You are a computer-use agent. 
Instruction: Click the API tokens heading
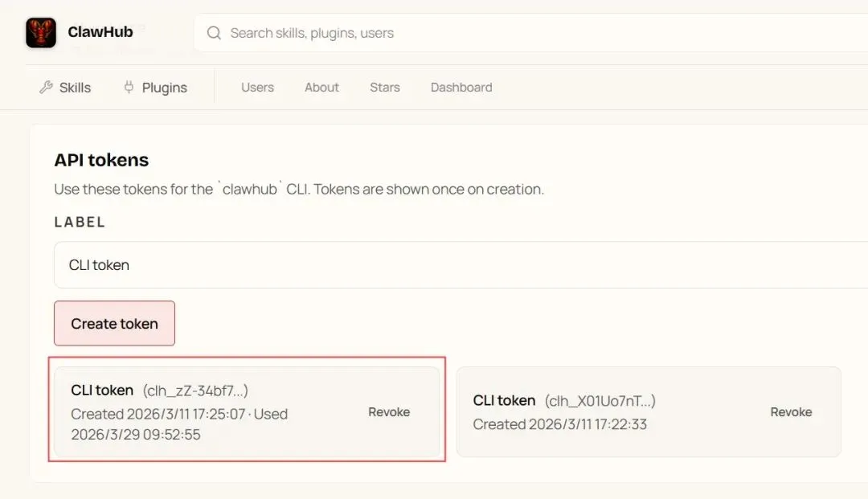101,160
